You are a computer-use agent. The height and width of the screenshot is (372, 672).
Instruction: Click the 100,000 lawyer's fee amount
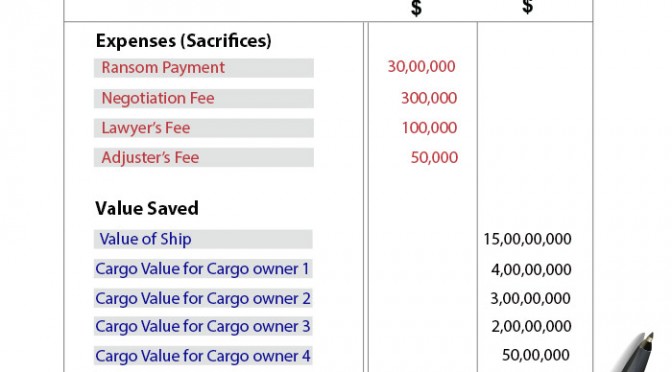point(429,128)
